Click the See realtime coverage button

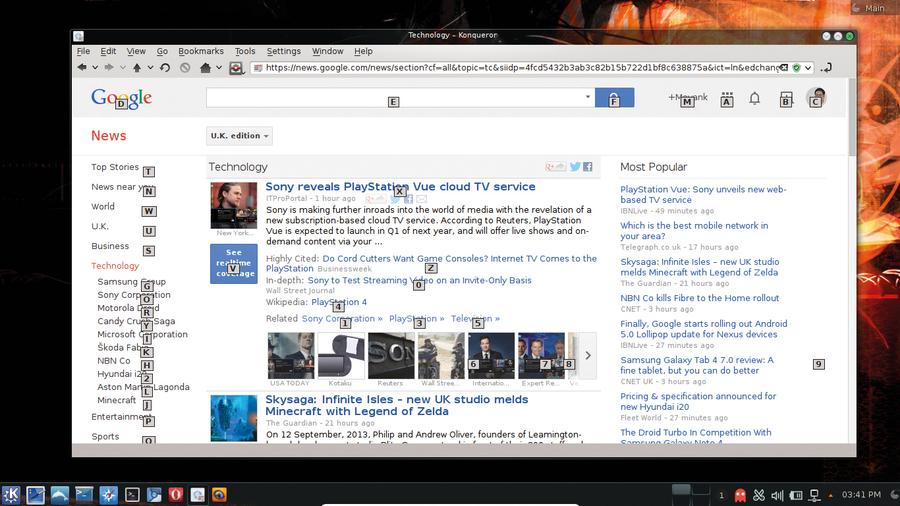pyautogui.click(x=234, y=263)
